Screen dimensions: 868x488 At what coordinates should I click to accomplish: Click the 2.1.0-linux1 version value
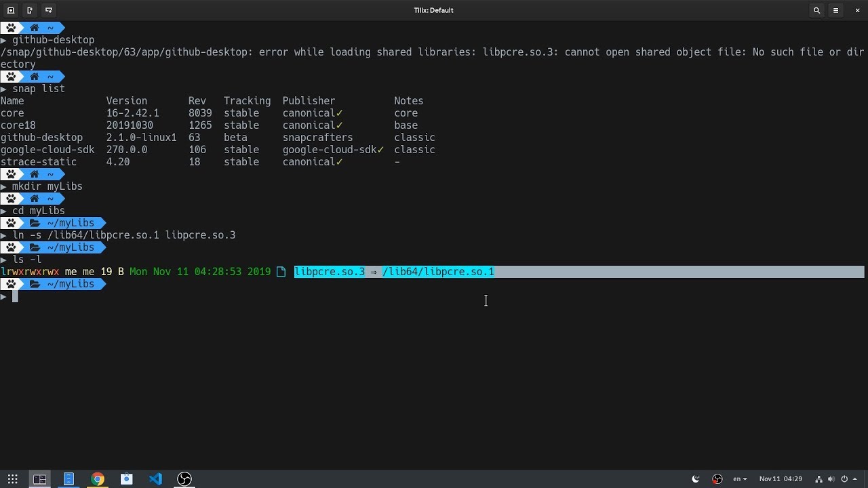point(141,138)
